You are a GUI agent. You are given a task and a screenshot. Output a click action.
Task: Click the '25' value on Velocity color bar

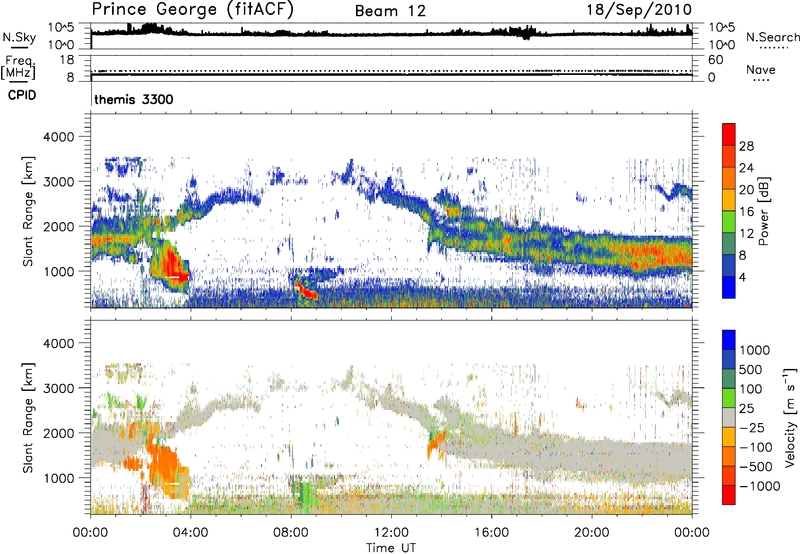746,409
